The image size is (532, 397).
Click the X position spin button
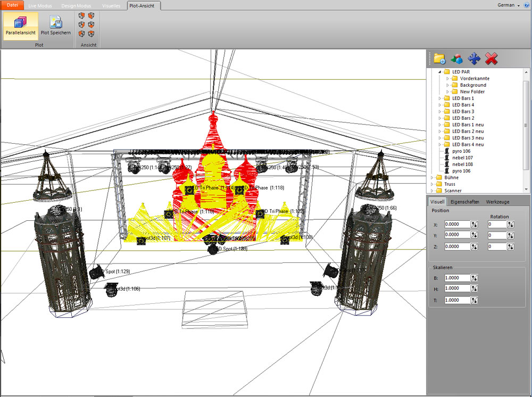click(475, 224)
